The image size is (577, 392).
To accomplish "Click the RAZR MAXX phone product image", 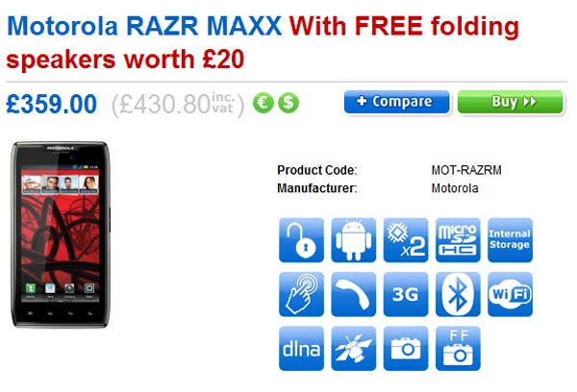I will (x=61, y=234).
